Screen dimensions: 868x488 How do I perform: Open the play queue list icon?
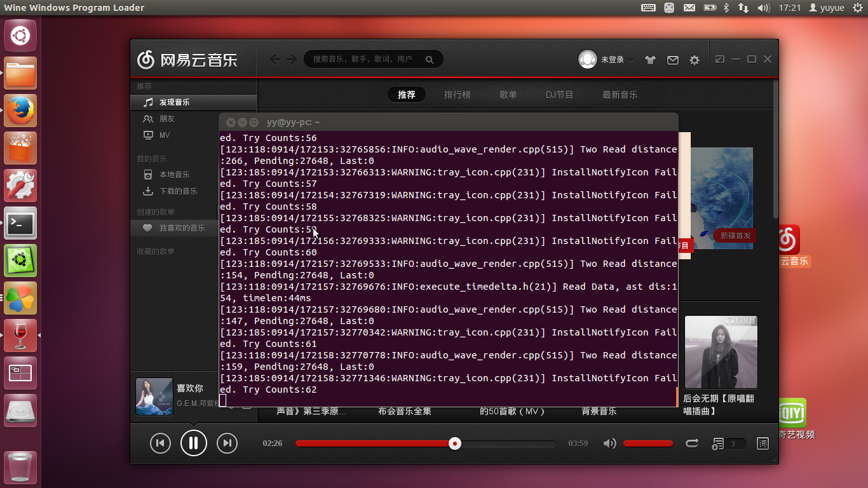tap(718, 444)
